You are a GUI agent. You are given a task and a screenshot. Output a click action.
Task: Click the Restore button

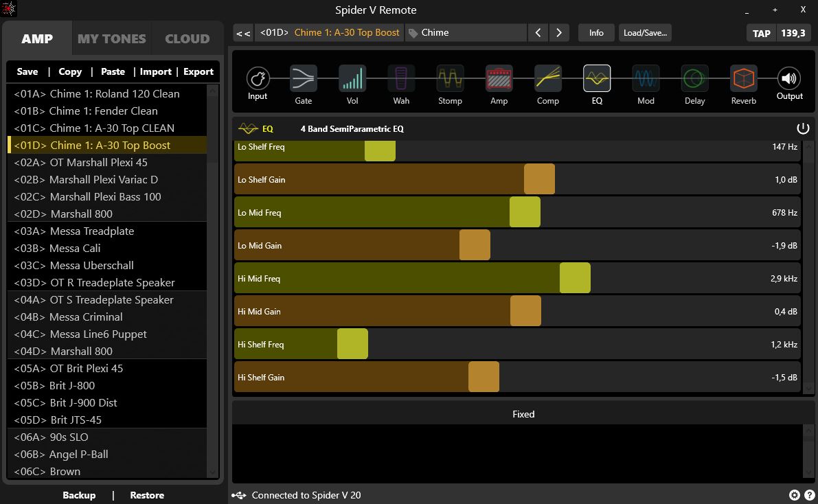point(147,495)
